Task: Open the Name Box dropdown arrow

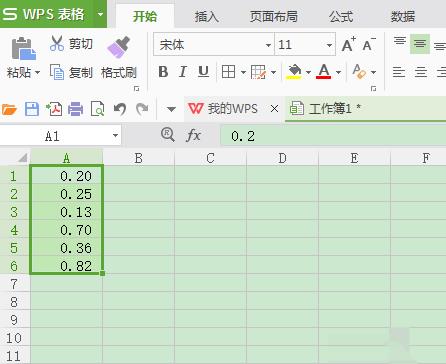Action: coord(115,136)
